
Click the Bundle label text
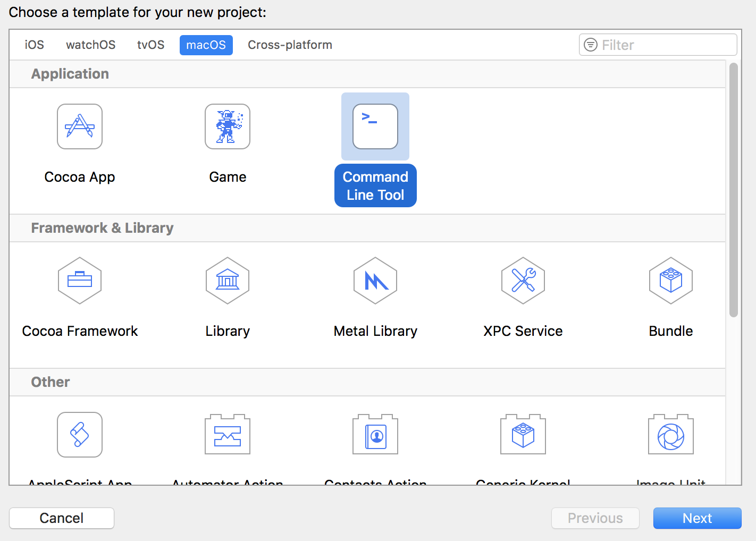coord(671,331)
